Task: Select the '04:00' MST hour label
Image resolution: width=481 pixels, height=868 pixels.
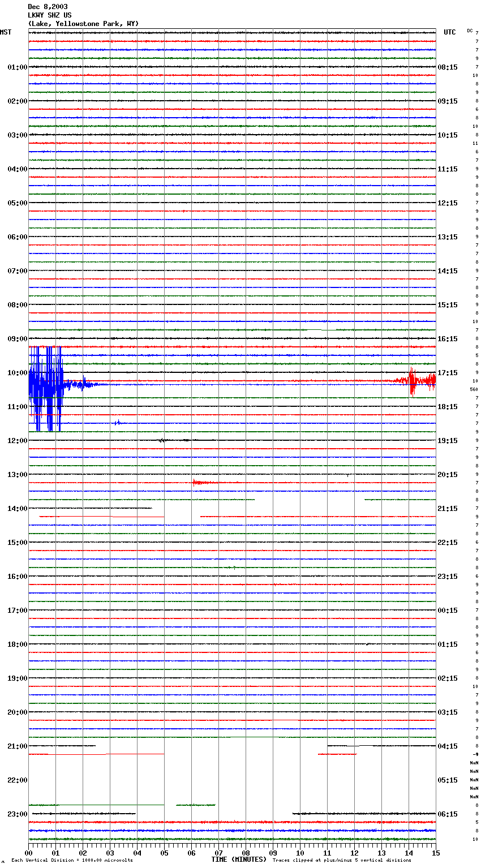Action: click(x=18, y=169)
